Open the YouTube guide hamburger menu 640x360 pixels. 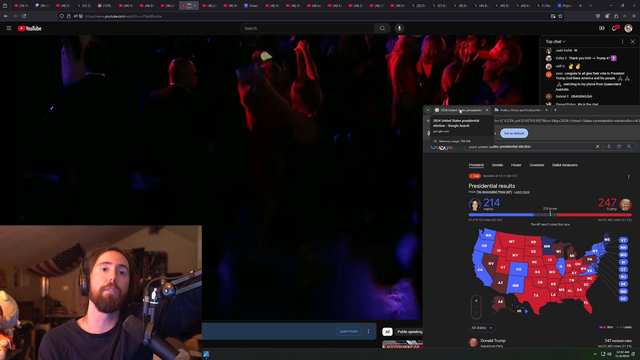9,28
